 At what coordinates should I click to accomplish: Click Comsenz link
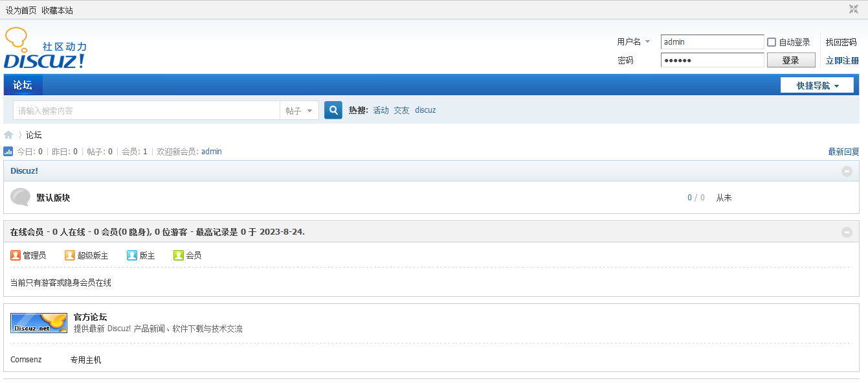[26, 360]
